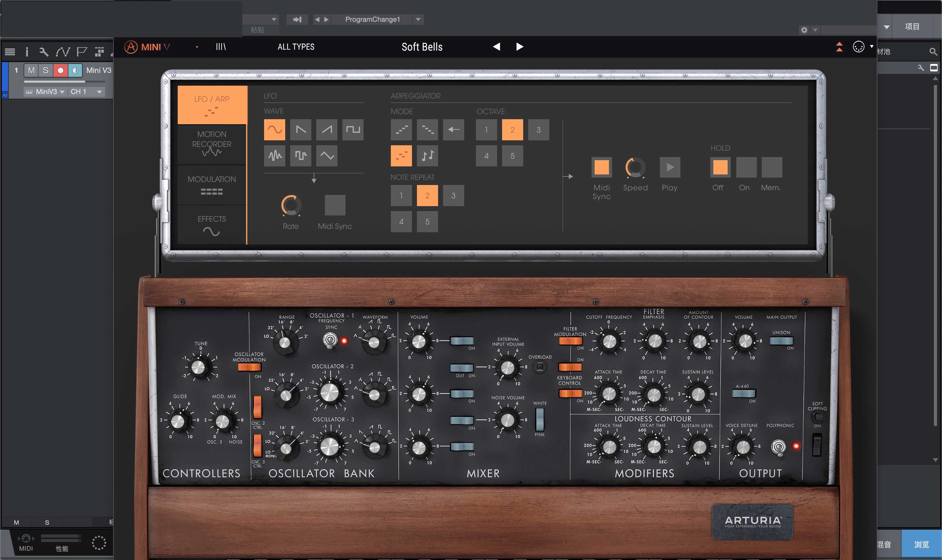Toggle the Unison switch
Viewport: 942px width, 560px height.
(x=781, y=341)
